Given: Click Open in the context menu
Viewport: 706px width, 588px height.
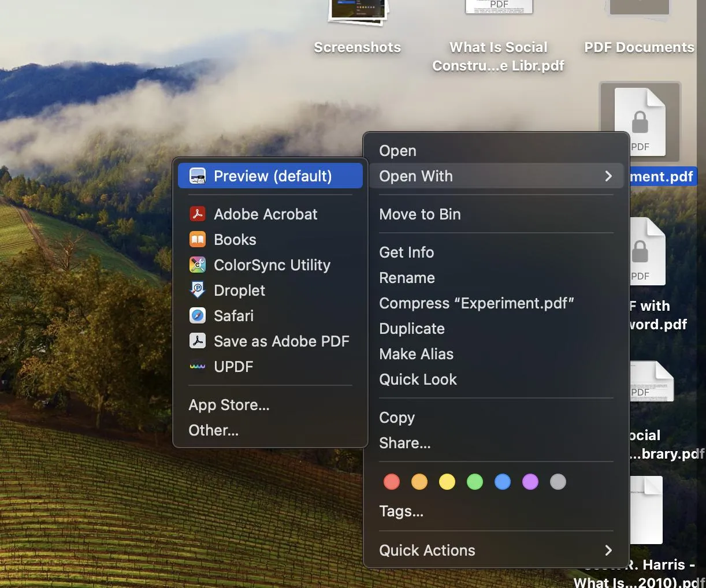Looking at the screenshot, I should pyautogui.click(x=496, y=151).
